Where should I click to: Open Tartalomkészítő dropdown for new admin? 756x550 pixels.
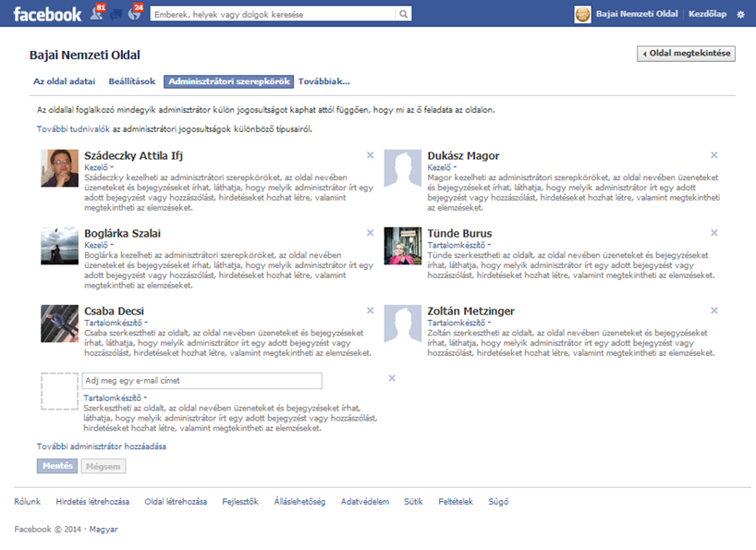coord(116,397)
